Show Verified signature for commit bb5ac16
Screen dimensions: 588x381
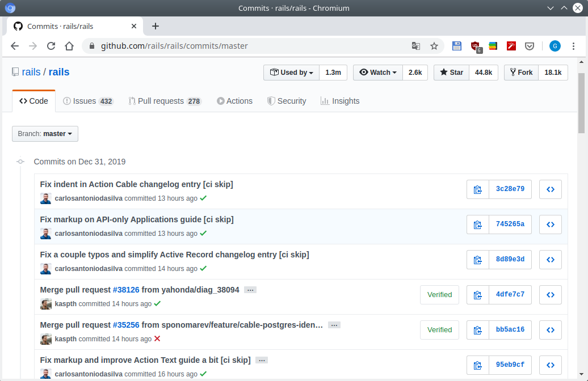tap(439, 330)
